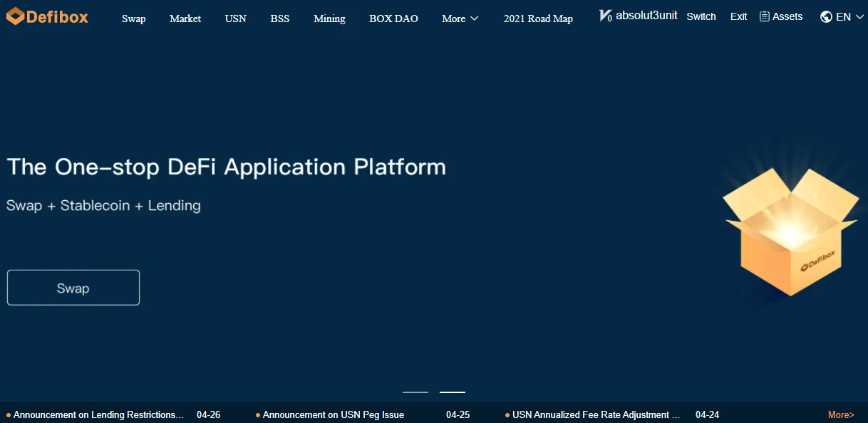
Task: Select the second carousel slide indicator
Action: click(453, 392)
